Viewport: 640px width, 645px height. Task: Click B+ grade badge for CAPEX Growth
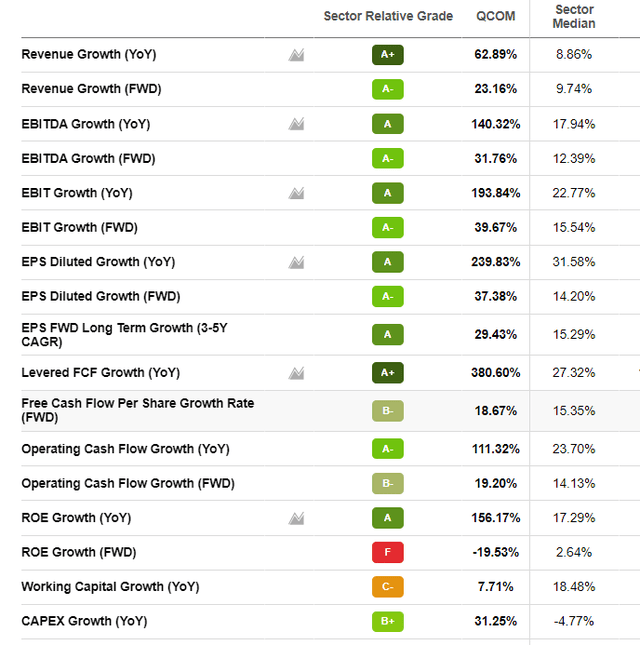click(387, 621)
